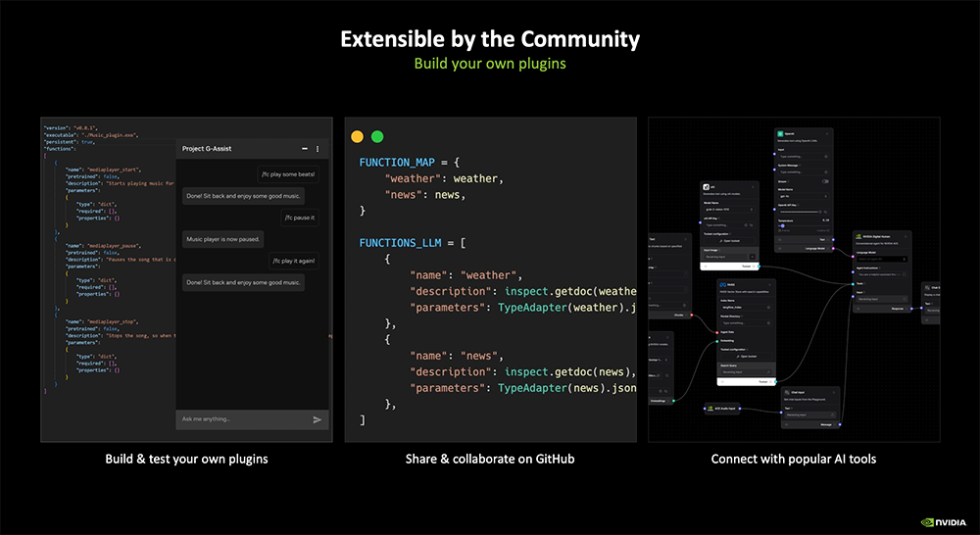Click Open toolset button in xAI node
This screenshot has height=535, width=980.
tap(729, 239)
